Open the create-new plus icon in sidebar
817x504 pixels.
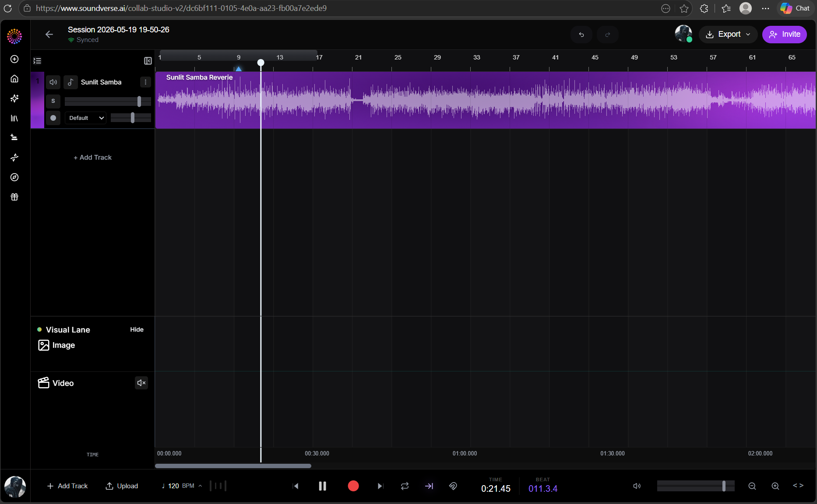point(14,59)
